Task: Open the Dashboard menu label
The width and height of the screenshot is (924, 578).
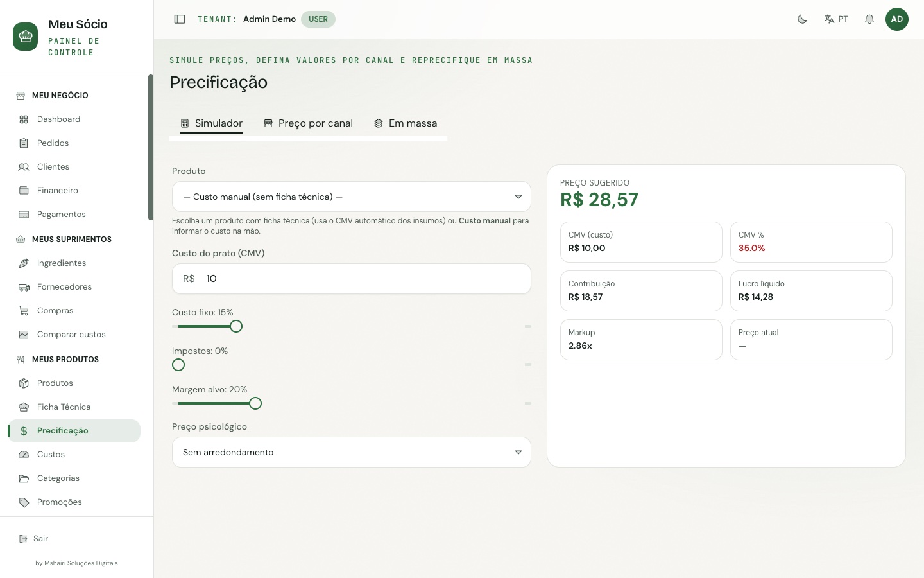Action: (58, 119)
